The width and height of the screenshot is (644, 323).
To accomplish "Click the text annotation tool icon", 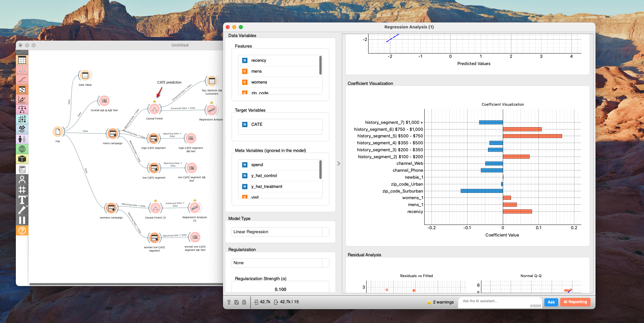I will [22, 200].
